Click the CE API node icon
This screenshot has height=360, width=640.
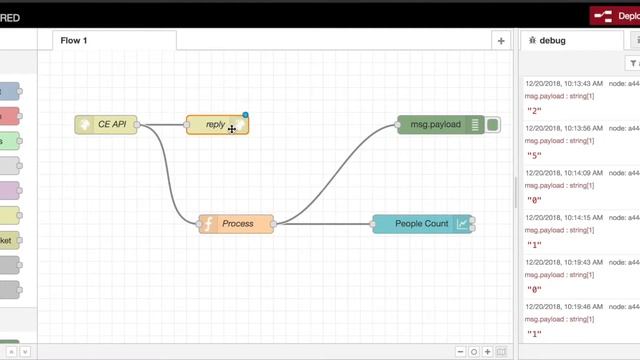pos(84,124)
